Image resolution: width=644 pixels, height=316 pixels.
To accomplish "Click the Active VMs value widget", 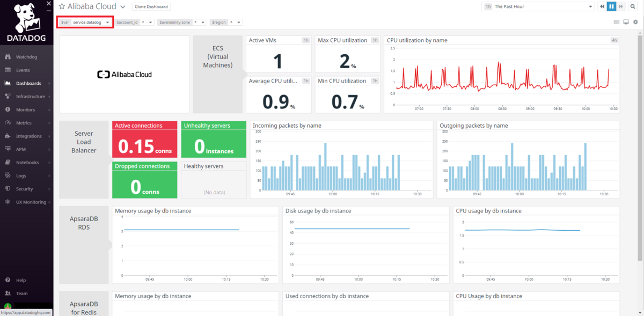I will point(279,54).
